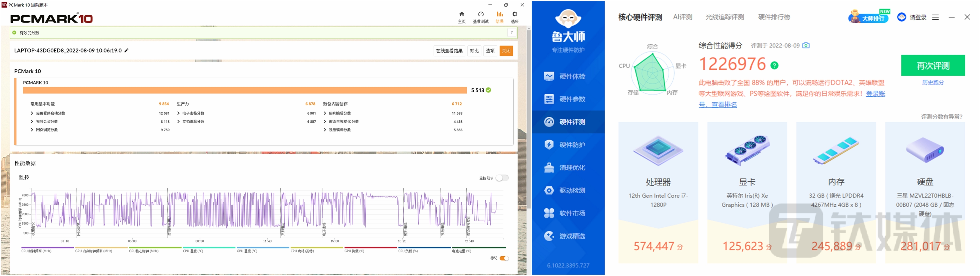The image size is (980, 276).
Task: Click the 18:20 point on the monitoring timeline
Action: (402, 241)
